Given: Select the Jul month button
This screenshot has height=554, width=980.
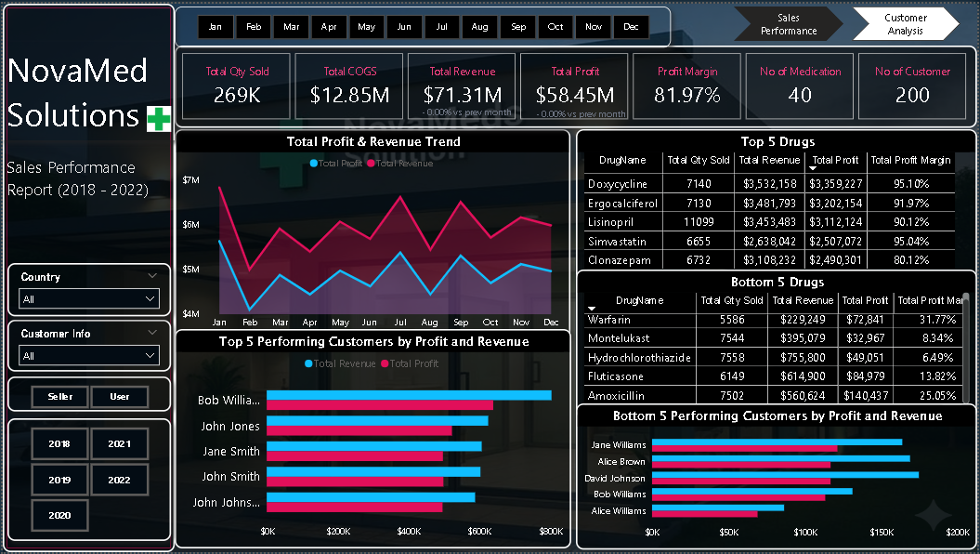Looking at the screenshot, I should coord(442,27).
